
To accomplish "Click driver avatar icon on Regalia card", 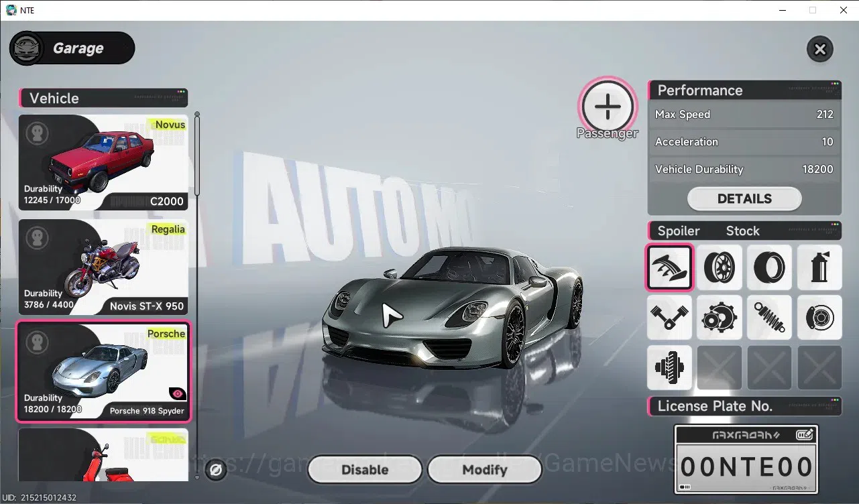I will coord(38,237).
